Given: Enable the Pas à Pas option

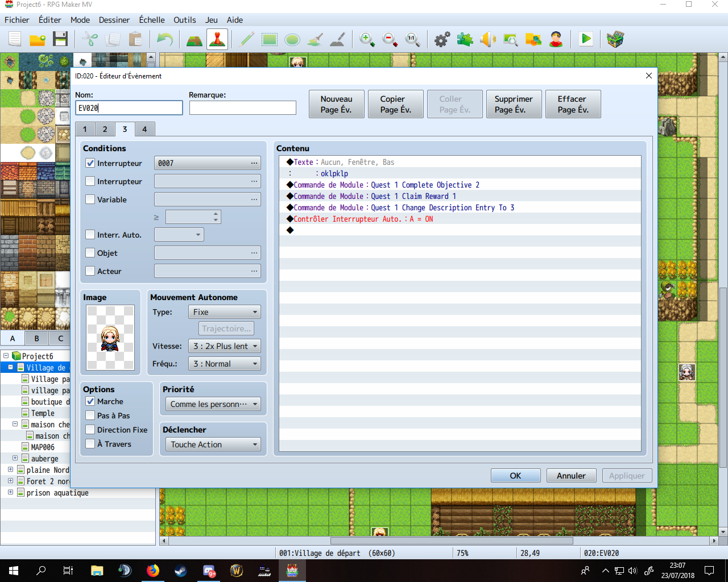Looking at the screenshot, I should pyautogui.click(x=90, y=415).
